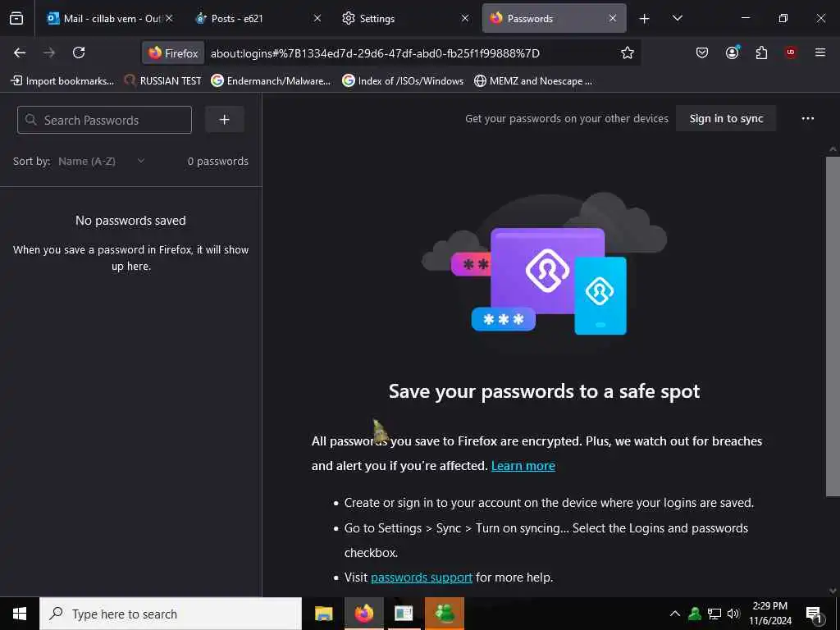Switch to the Posts - e621 tab
Screen dimensions: 840x630
pos(257,18)
